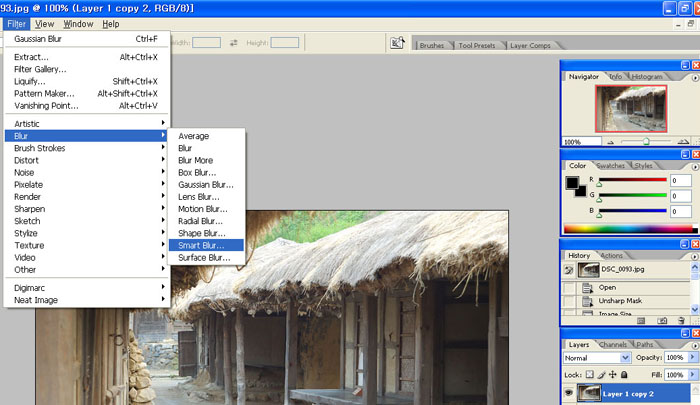
Task: Delete current state via History trash icon
Action: click(x=681, y=321)
